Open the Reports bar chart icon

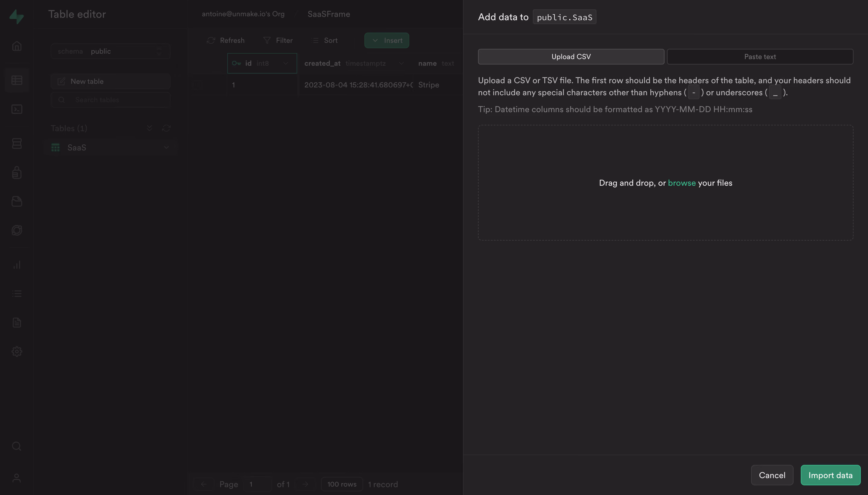click(x=17, y=265)
